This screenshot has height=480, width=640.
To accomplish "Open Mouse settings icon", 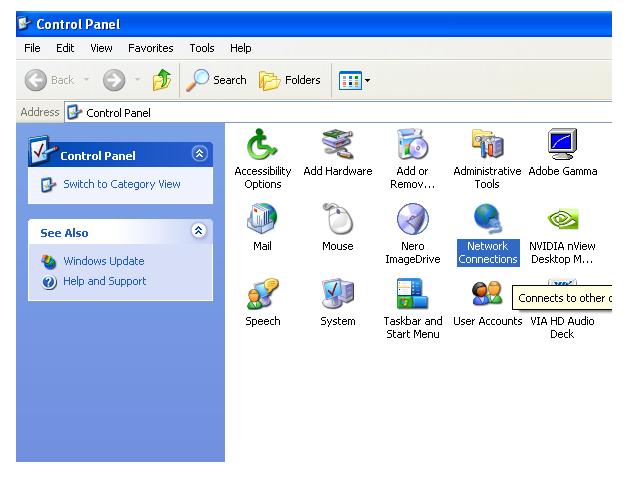I will pyautogui.click(x=338, y=221).
